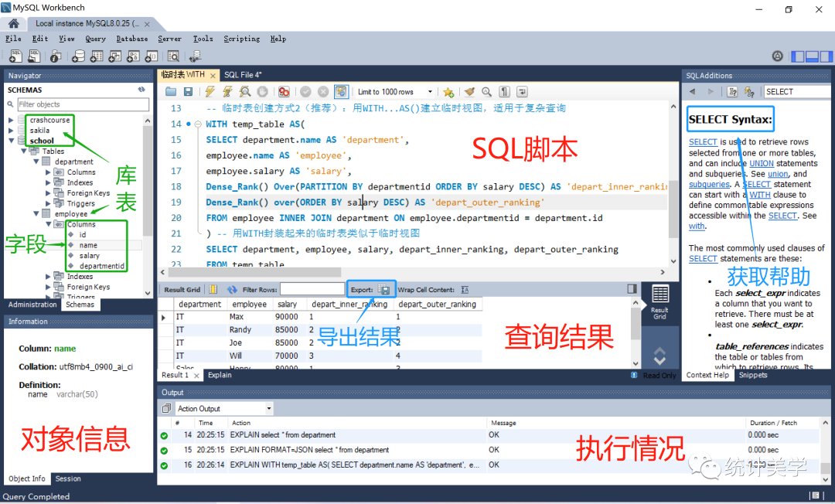Collapse the school schema

coord(11,141)
